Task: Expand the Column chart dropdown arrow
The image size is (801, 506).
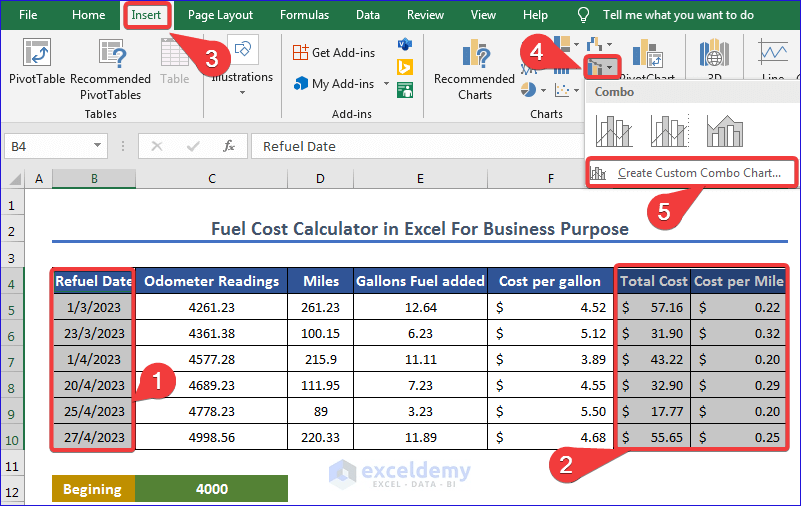Action: [577, 44]
